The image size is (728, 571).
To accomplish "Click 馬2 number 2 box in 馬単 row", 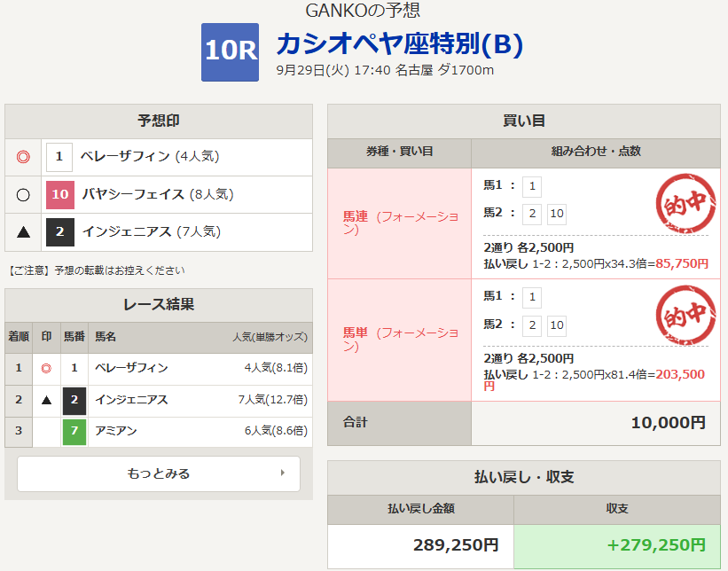I will [x=532, y=325].
